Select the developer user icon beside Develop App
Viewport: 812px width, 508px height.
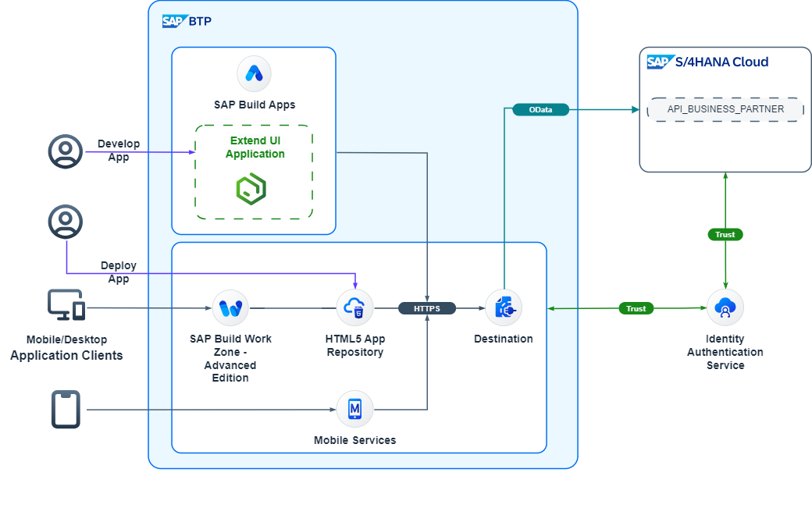66,151
